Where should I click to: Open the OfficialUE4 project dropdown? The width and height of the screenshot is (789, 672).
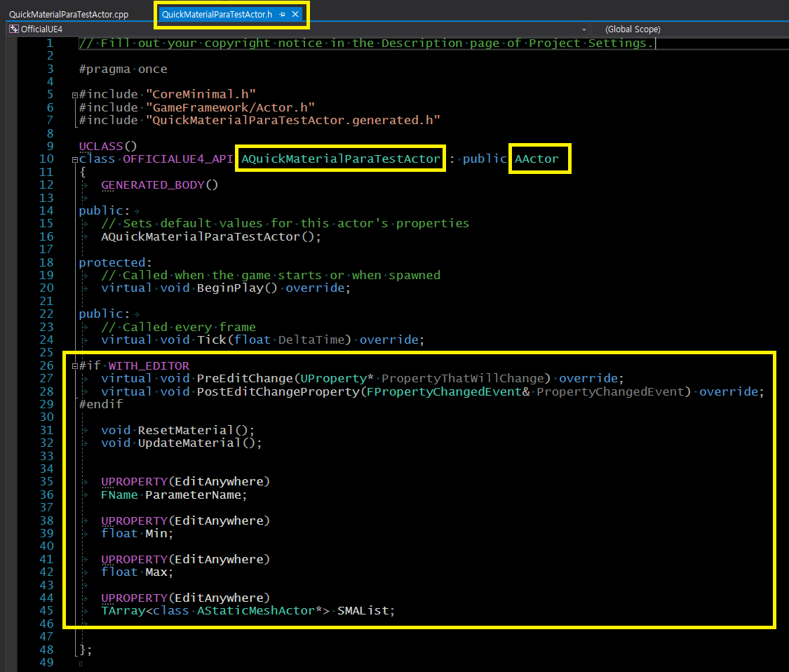point(584,29)
